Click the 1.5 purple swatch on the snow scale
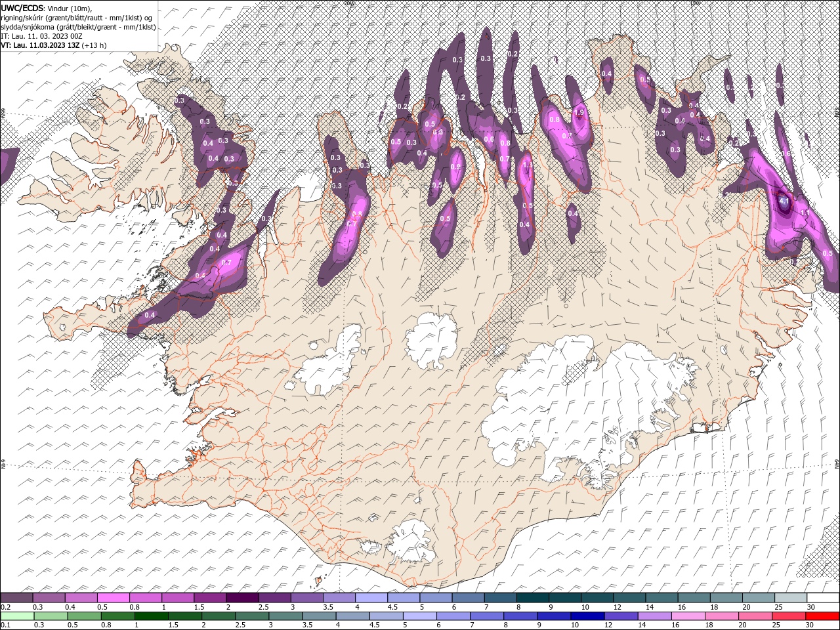The image size is (840, 630). coord(210,598)
